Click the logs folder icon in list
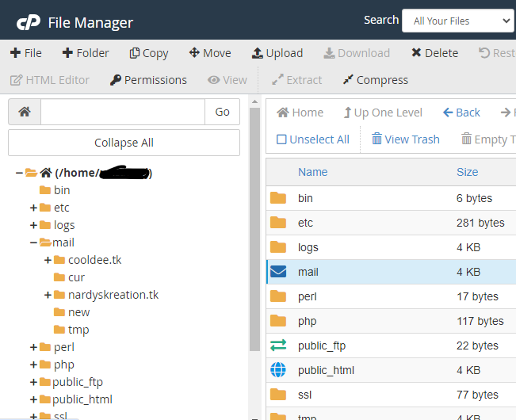Image resolution: width=516 pixels, height=420 pixels. pyautogui.click(x=278, y=247)
